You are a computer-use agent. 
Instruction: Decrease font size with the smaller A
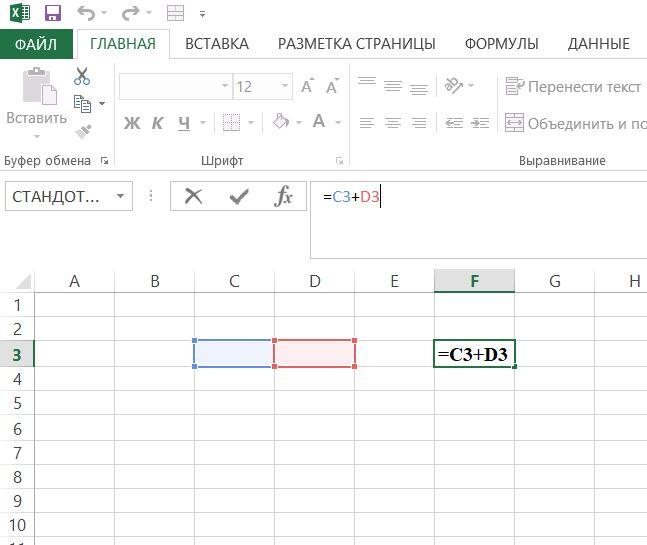333,86
